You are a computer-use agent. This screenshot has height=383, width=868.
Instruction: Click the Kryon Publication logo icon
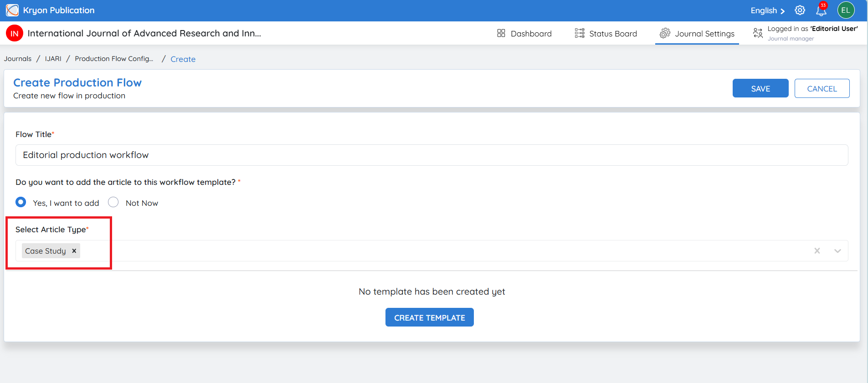click(x=12, y=10)
